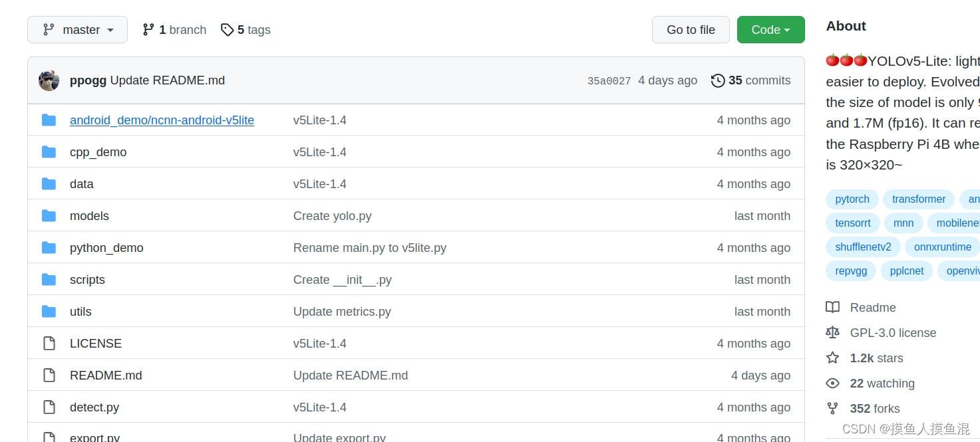Image resolution: width=980 pixels, height=442 pixels.
Task: Click folder icon for utils directory
Action: click(x=49, y=312)
